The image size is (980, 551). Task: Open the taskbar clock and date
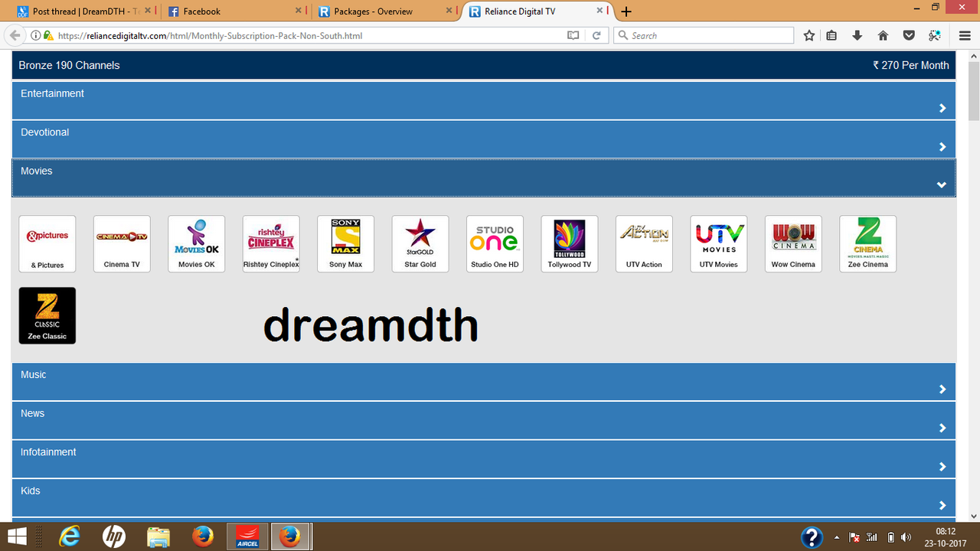click(946, 536)
